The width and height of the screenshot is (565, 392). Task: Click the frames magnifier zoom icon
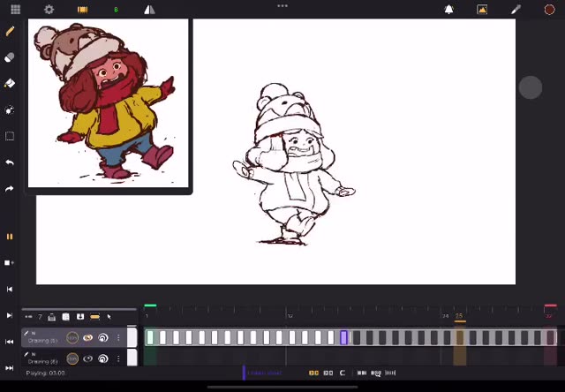point(376,373)
